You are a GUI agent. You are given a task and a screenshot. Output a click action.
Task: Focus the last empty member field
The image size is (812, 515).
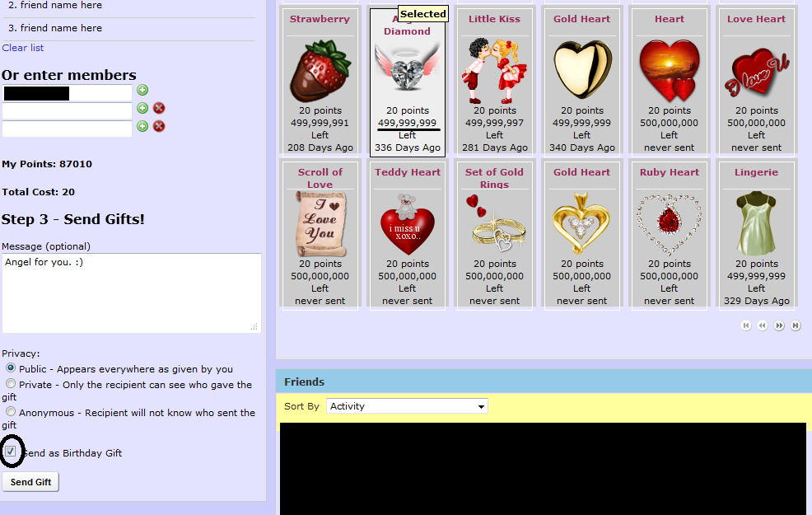68,129
